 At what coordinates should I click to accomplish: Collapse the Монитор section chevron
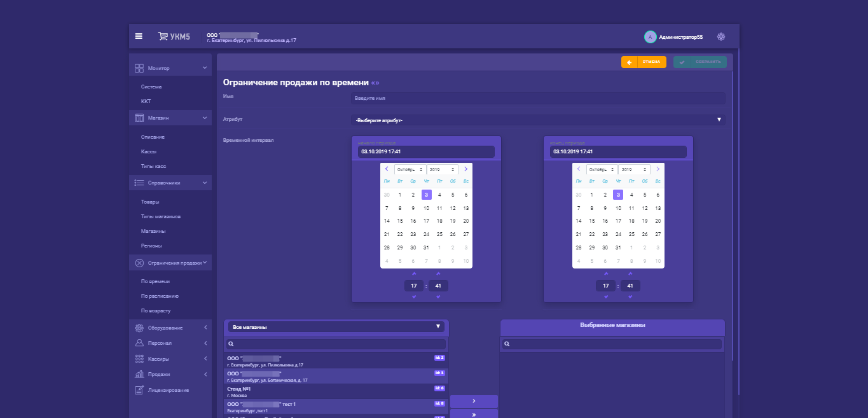205,67
